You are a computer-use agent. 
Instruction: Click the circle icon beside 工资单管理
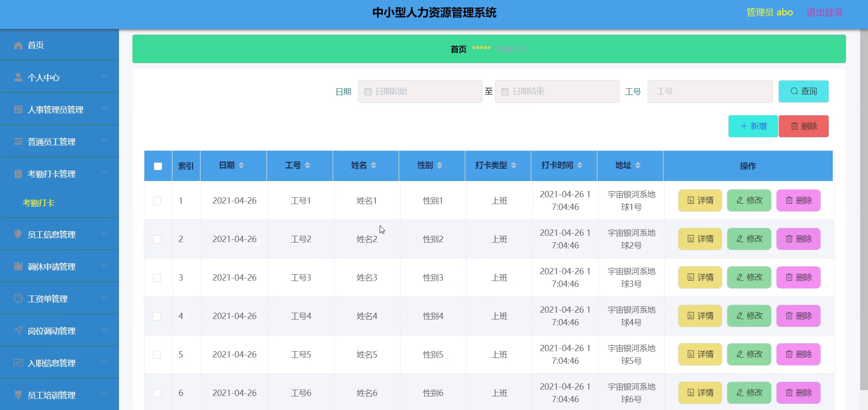18,298
